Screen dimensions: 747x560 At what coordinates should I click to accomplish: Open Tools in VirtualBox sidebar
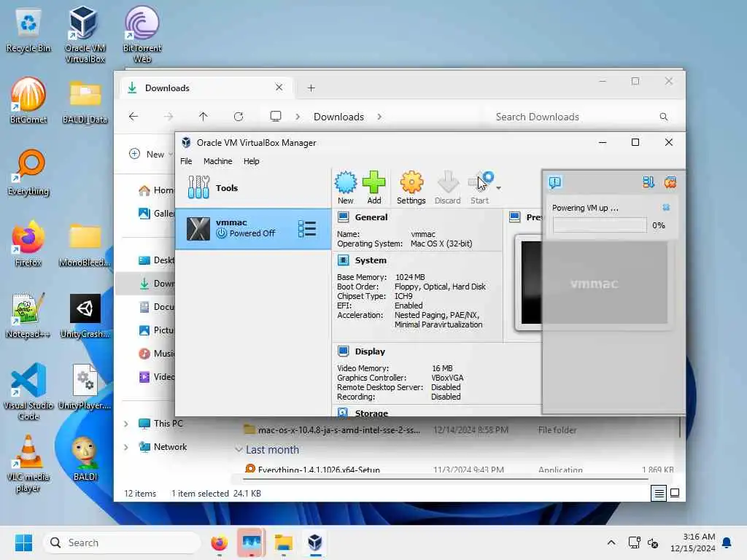253,187
